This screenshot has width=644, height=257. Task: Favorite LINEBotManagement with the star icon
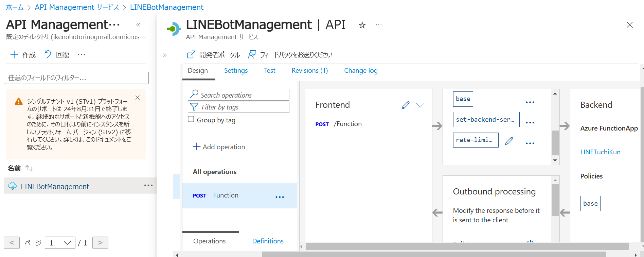pyautogui.click(x=362, y=25)
